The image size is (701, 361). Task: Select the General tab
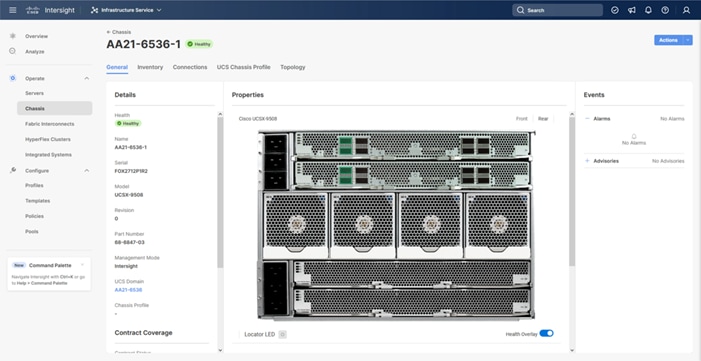pyautogui.click(x=117, y=67)
